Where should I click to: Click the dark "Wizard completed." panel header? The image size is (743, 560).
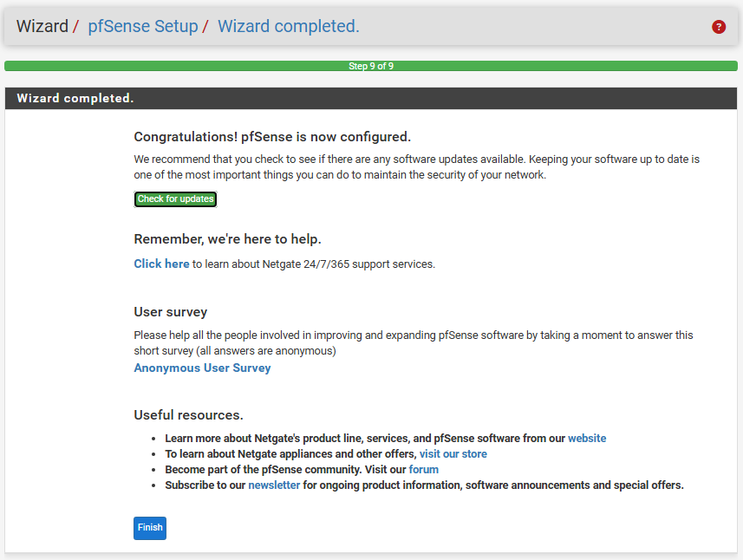[371, 98]
